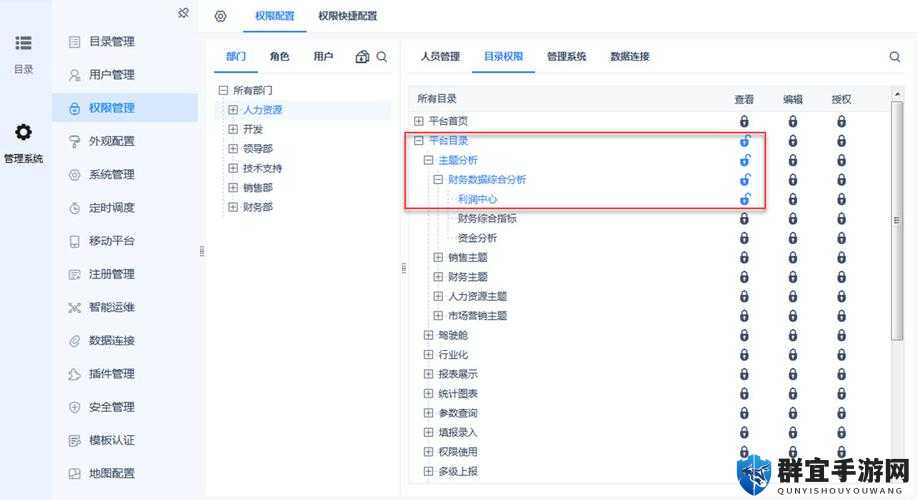917x500 pixels.
Task: Toggle 查看 lock for 财务综合指标
Action: (x=744, y=218)
